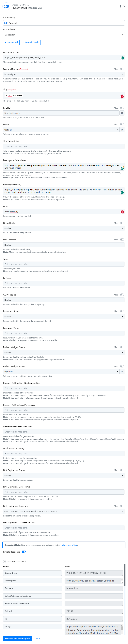Click the refresh icon beside the myScript widget dropdown

tap(122, 372)
